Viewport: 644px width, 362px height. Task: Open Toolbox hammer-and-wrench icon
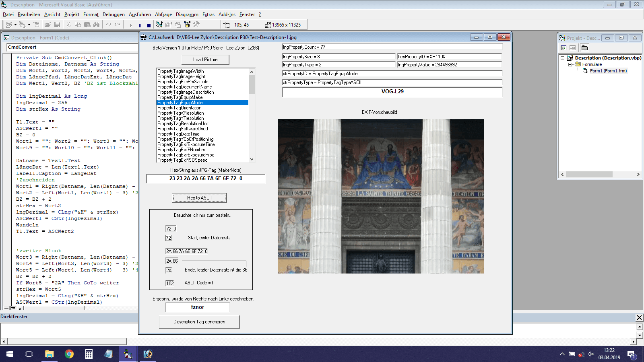tap(196, 25)
